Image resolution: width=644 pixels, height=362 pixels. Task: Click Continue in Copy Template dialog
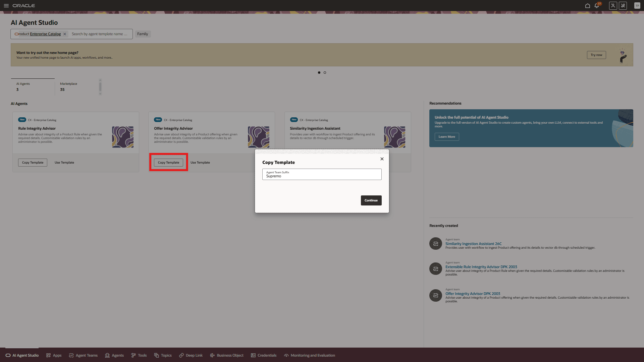click(371, 200)
